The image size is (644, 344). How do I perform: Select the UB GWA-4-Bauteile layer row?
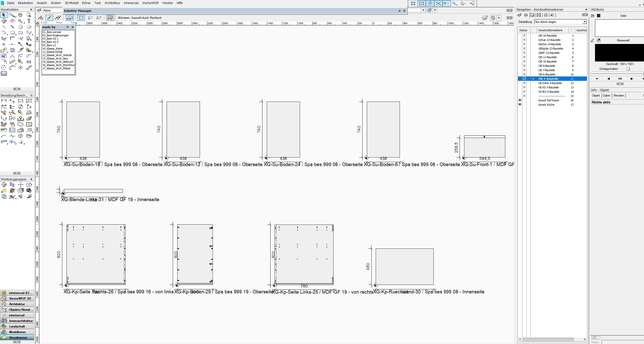[550, 83]
